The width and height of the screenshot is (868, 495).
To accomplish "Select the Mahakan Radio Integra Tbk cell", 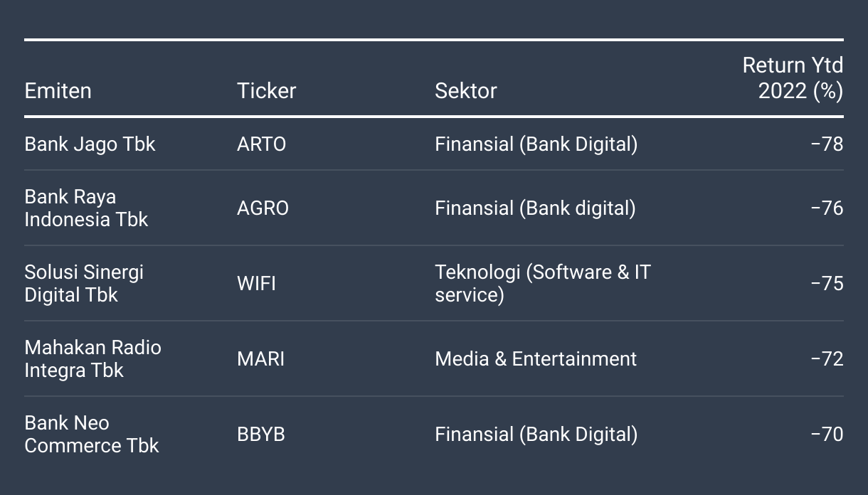I will click(92, 358).
